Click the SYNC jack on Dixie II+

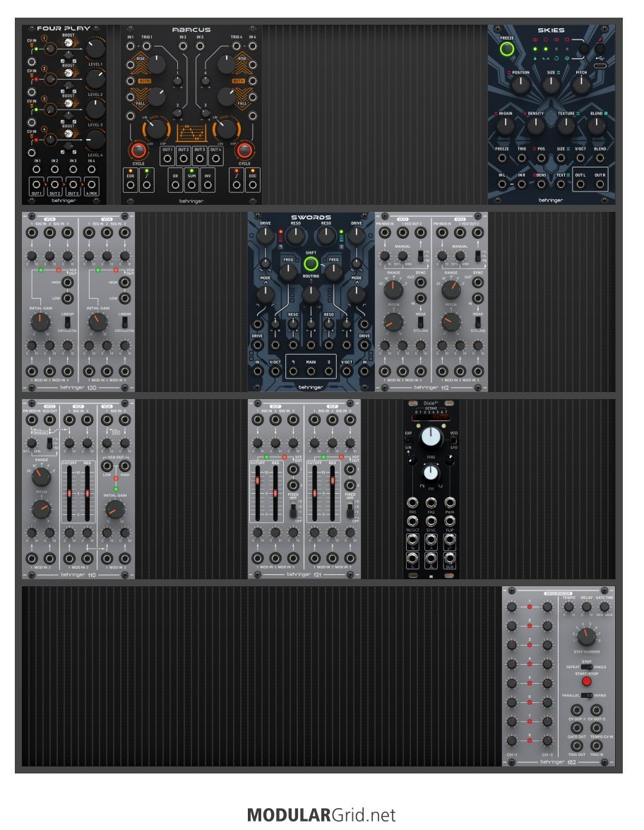click(x=431, y=521)
